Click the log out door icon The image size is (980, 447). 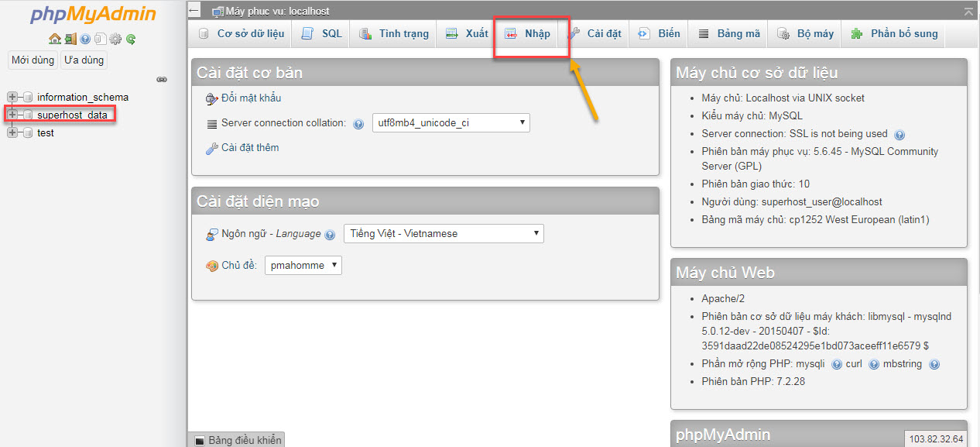pyautogui.click(x=70, y=39)
